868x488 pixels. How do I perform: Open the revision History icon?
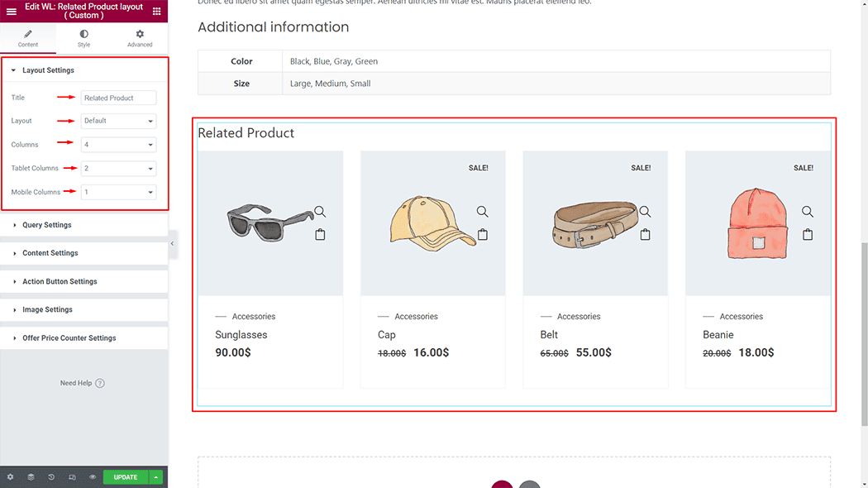click(x=51, y=477)
